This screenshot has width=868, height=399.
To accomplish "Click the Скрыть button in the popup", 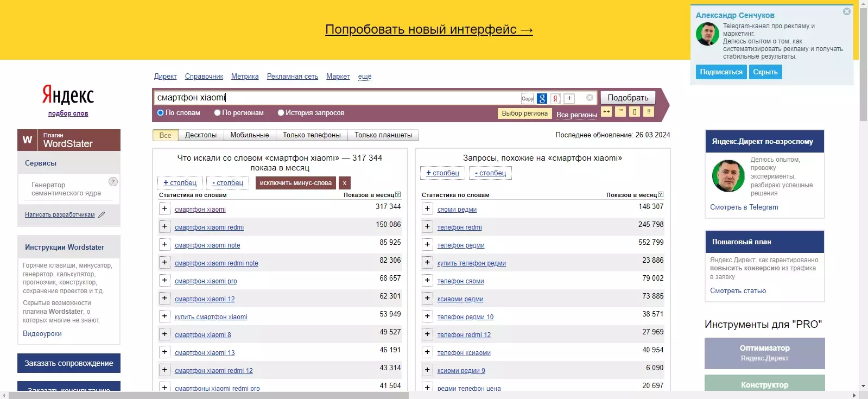I will click(765, 72).
